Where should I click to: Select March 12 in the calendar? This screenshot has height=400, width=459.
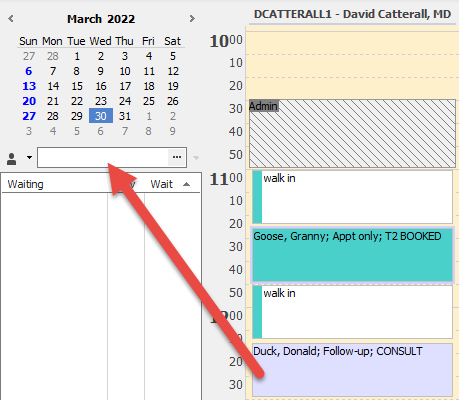173,71
